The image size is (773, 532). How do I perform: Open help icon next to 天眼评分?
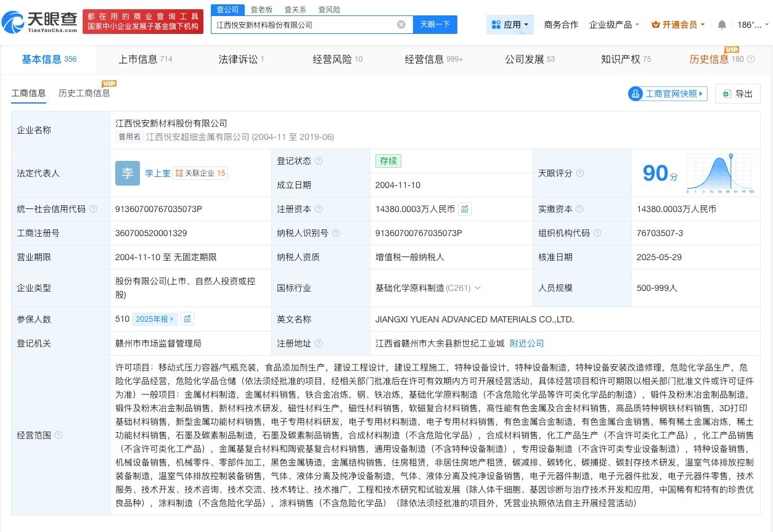click(x=580, y=173)
